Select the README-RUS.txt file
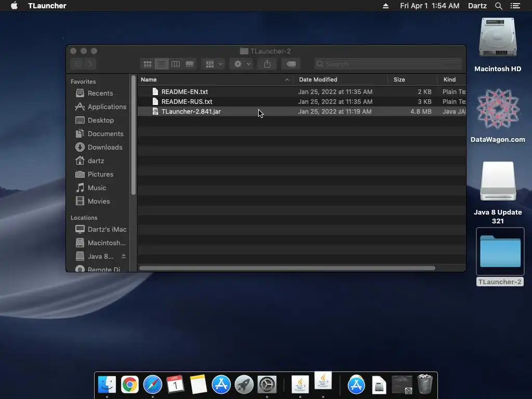Screen dimensions: 532x399 (302, 101)
